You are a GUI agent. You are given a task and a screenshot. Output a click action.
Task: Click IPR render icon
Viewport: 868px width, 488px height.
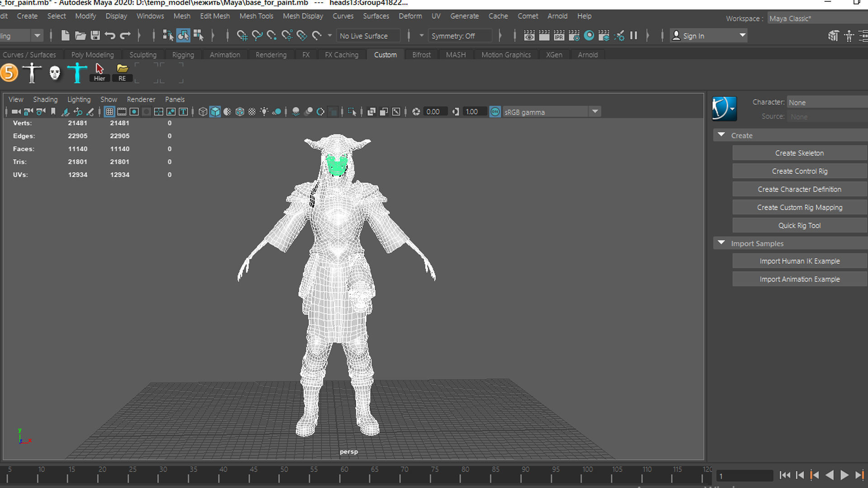point(559,36)
